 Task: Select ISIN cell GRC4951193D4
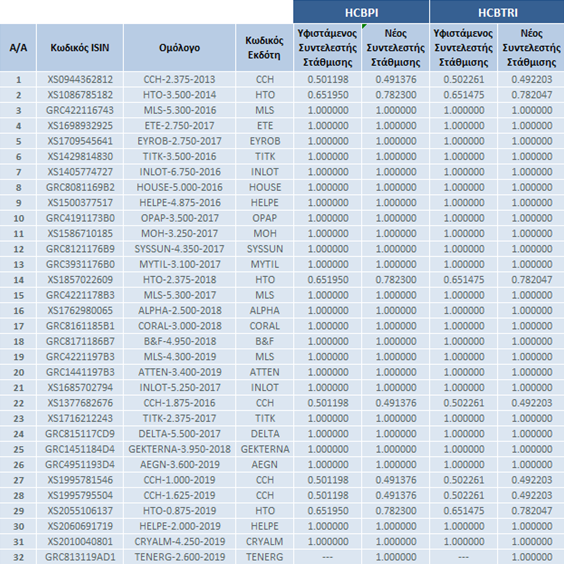point(80,464)
